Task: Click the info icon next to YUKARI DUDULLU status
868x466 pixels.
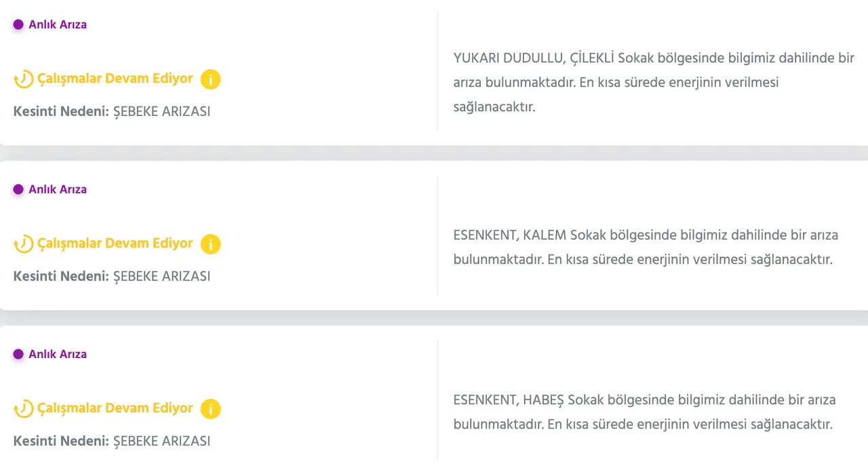Action: point(210,79)
